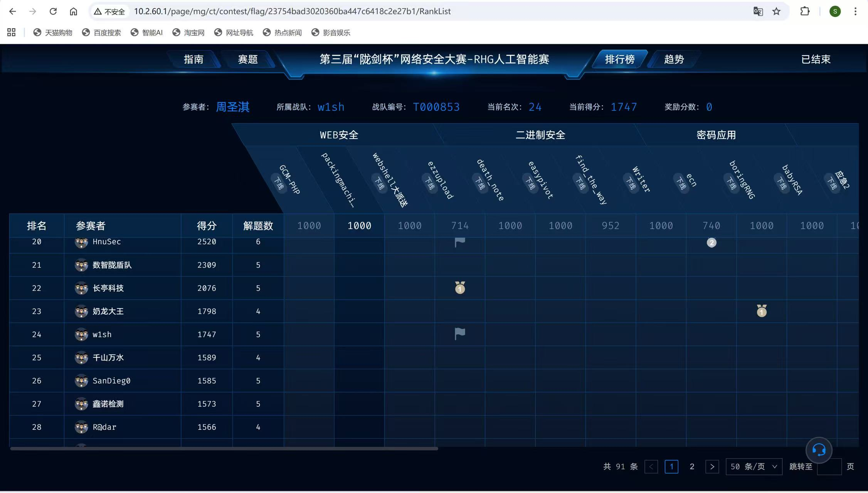Switch to the 趋势 tab
The image size is (868, 493).
tap(673, 59)
